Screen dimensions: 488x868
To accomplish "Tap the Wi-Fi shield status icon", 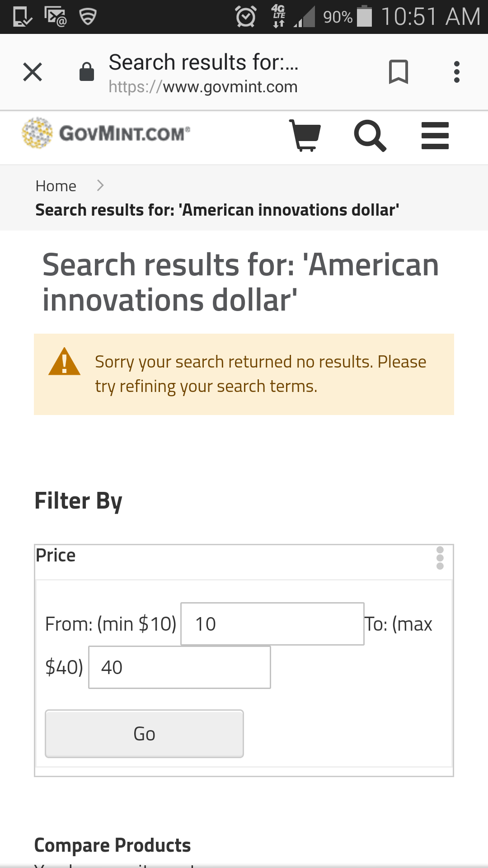I will [88, 17].
